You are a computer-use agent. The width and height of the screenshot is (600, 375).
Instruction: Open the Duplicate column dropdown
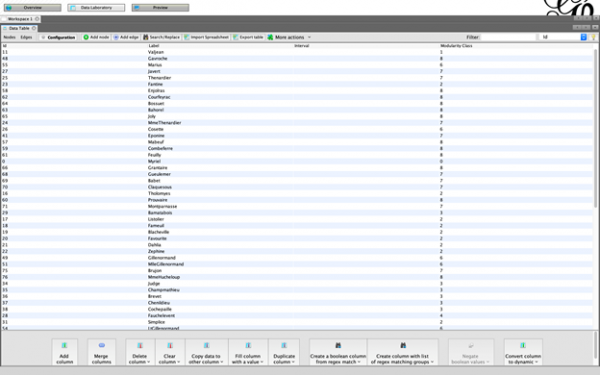click(x=284, y=352)
